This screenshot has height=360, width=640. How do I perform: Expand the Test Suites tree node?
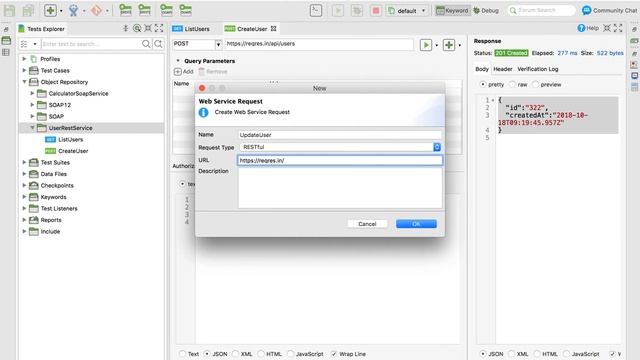(x=24, y=162)
